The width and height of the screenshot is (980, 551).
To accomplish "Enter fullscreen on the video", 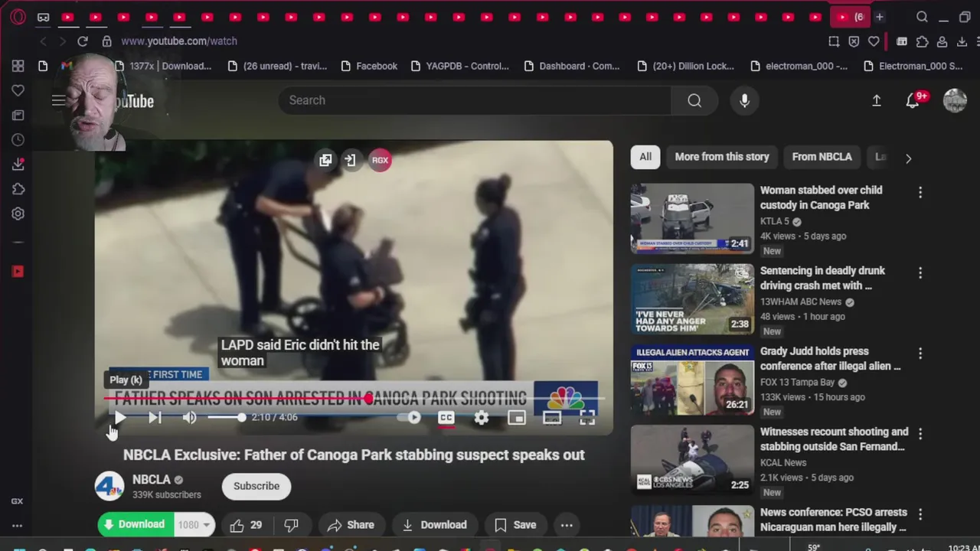I will click(x=587, y=418).
